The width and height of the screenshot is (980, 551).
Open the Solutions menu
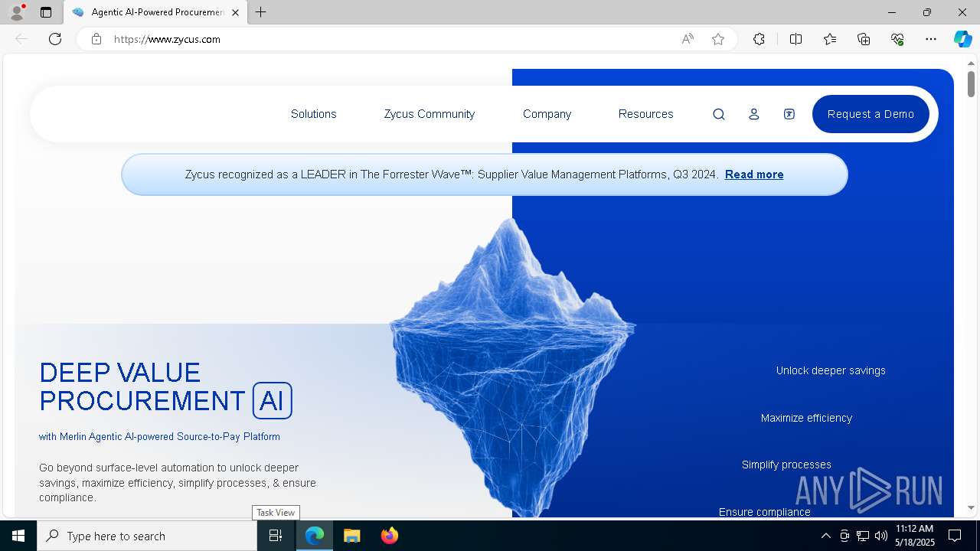pos(313,114)
